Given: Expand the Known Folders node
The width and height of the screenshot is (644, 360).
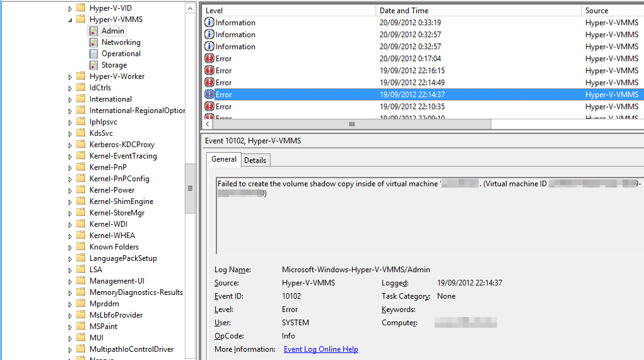Looking at the screenshot, I should pos(70,248).
